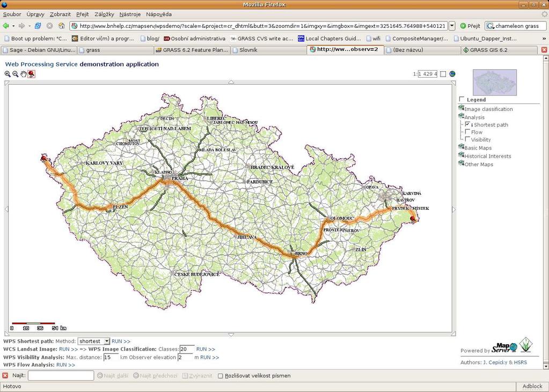
Task: Uncheck the Shortest path layer
Action: [467, 124]
